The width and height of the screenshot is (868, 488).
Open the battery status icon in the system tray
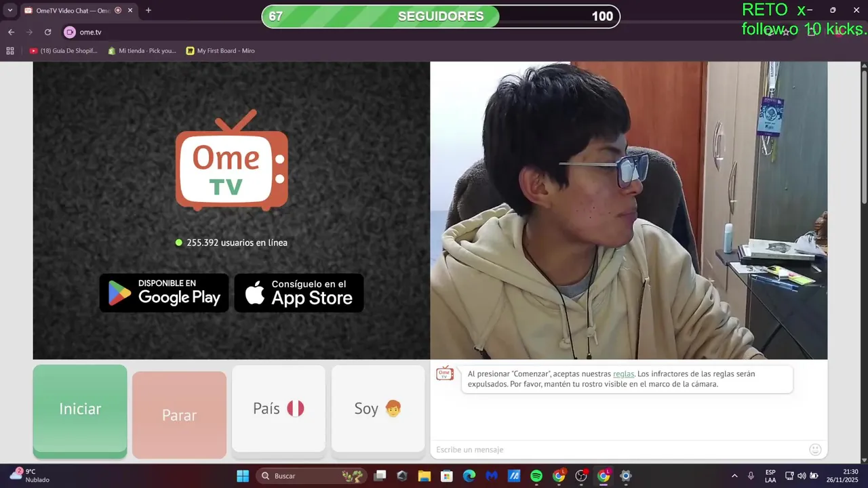click(814, 476)
